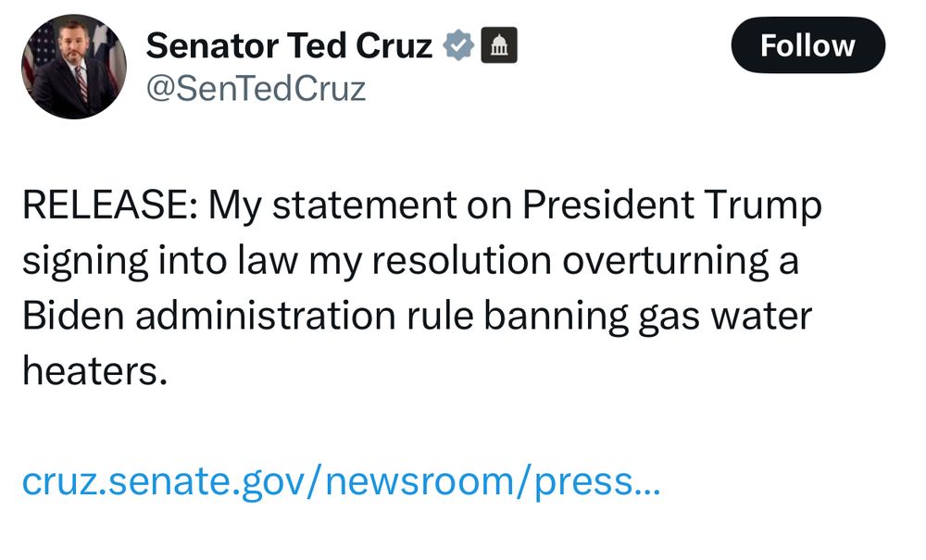
Task: Click the Follow button
Action: tap(807, 44)
